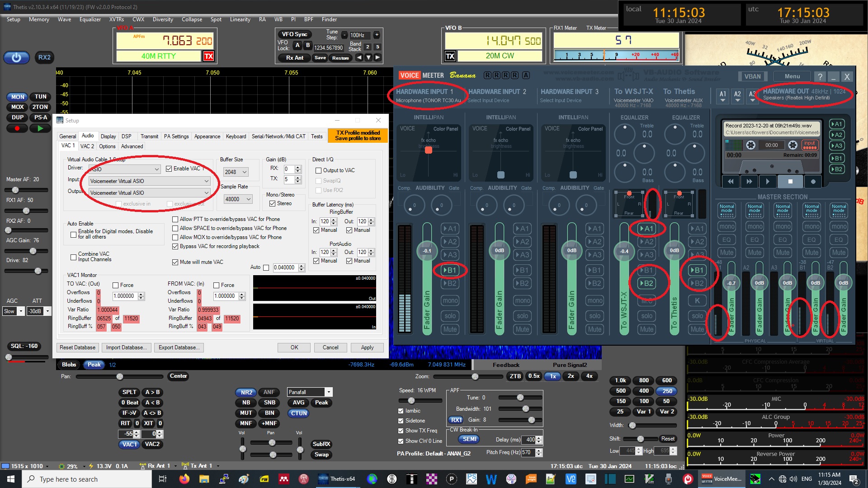Open the Voicemeeter help question mark button
868x488 pixels.
coord(820,76)
